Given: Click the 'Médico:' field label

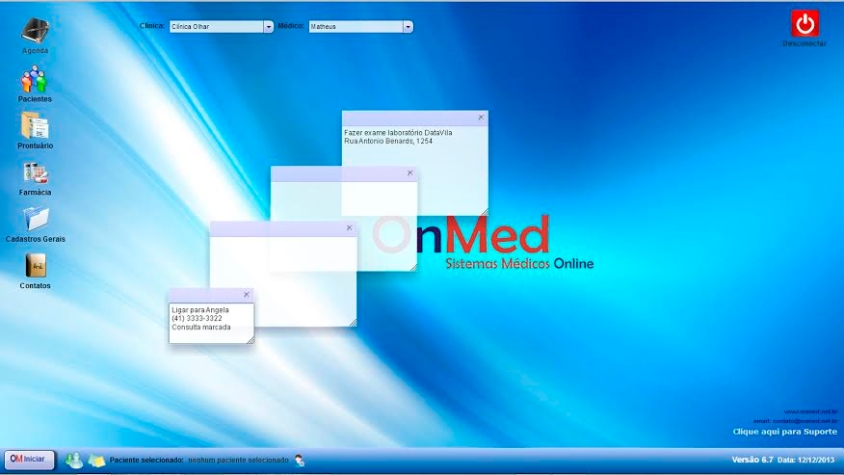Looking at the screenshot, I should (291, 26).
